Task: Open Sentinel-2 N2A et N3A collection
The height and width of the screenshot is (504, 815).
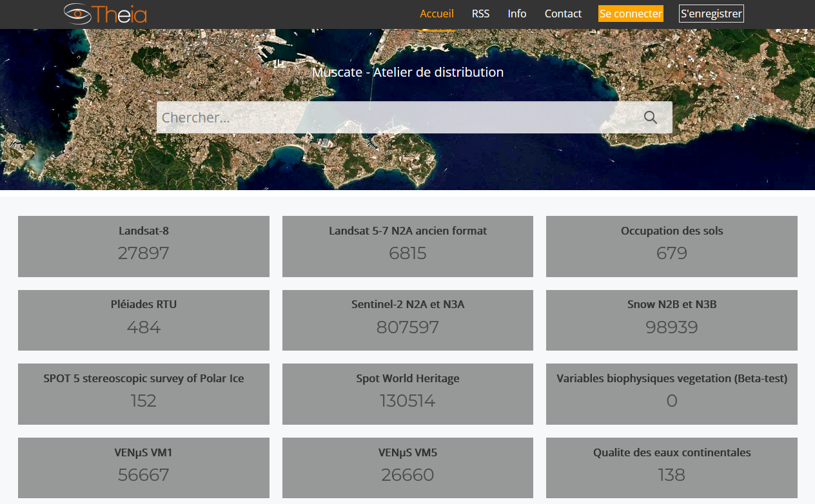Action: [x=407, y=320]
